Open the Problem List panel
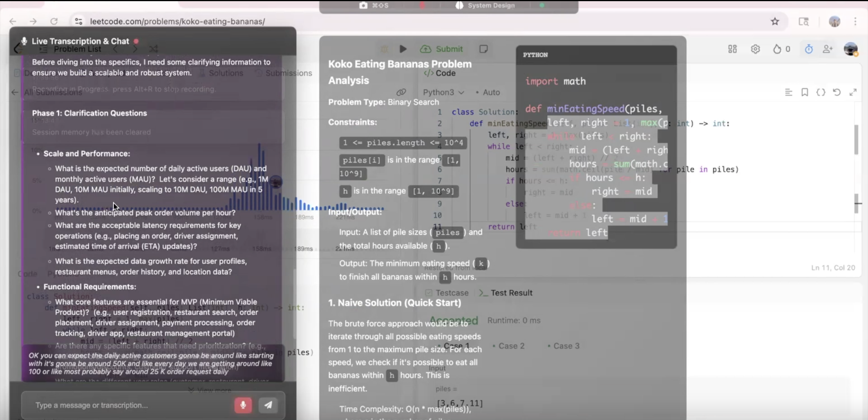868x420 pixels. click(x=70, y=49)
